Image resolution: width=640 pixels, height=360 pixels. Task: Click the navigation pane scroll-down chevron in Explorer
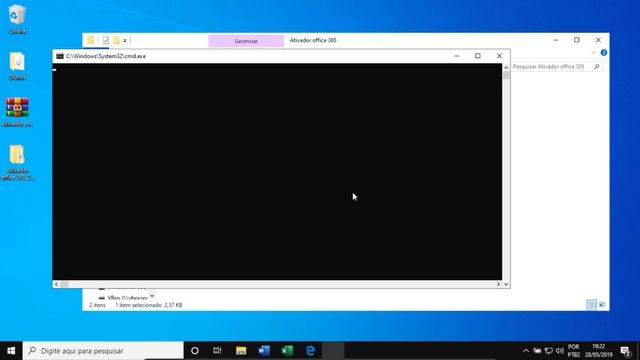pos(152,296)
